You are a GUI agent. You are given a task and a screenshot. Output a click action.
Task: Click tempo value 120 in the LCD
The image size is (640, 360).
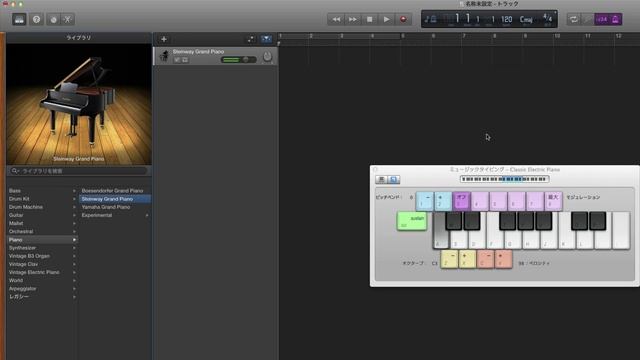(507, 19)
